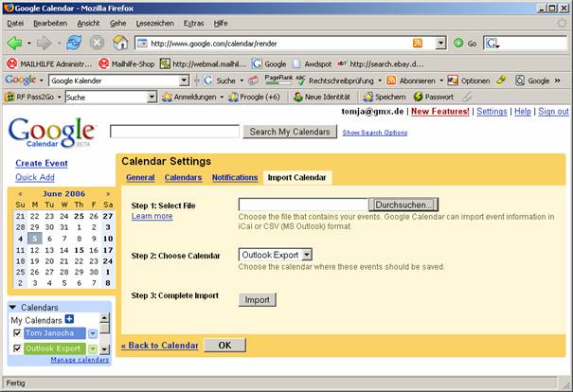Open the Google Kalender search dropdown
The width and height of the screenshot is (573, 392).
184,80
